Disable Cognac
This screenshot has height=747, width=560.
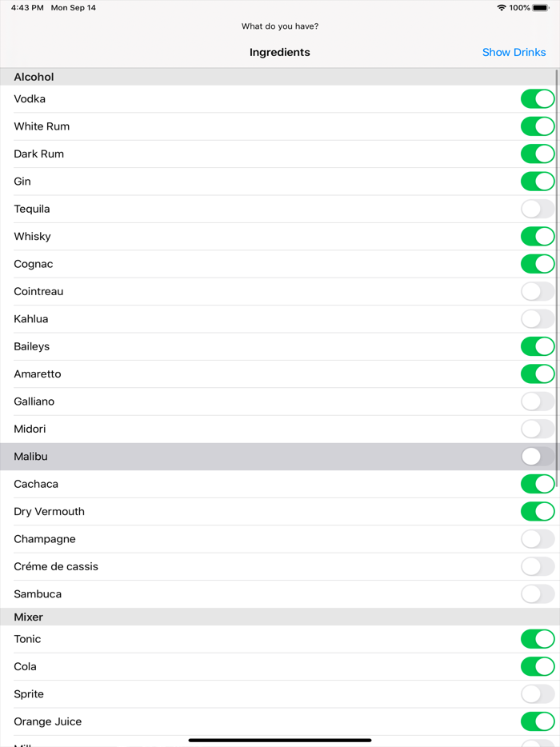(538, 263)
